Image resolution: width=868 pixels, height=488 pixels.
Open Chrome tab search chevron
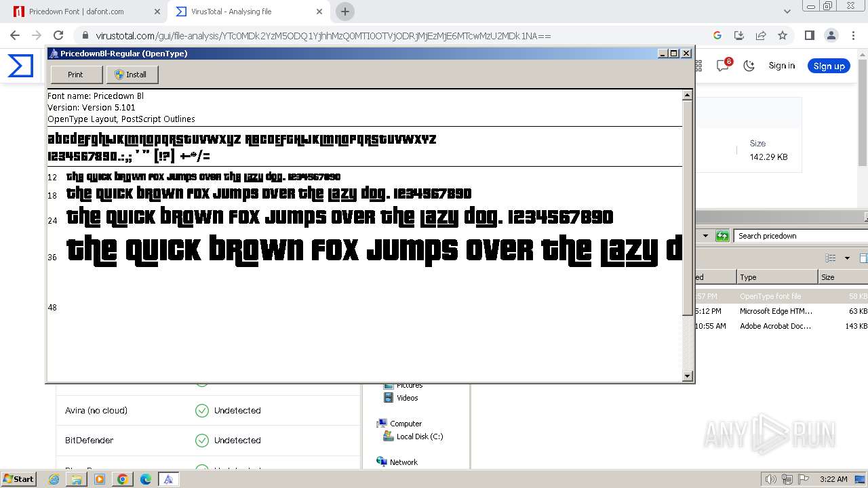787,12
